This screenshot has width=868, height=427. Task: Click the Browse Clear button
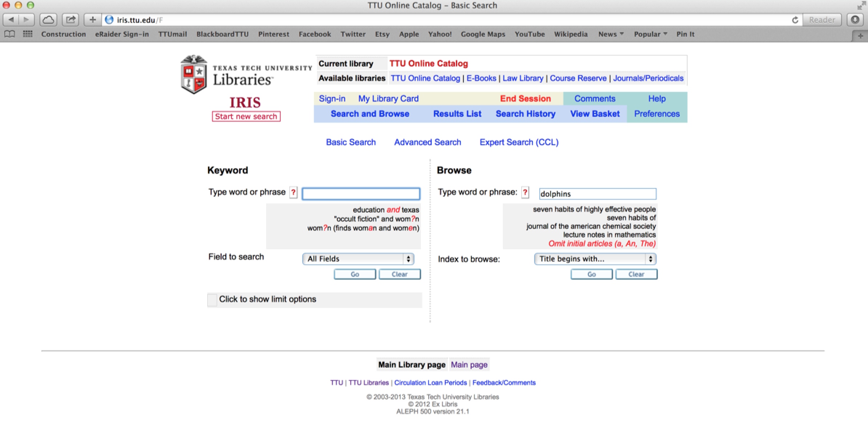pos(636,274)
